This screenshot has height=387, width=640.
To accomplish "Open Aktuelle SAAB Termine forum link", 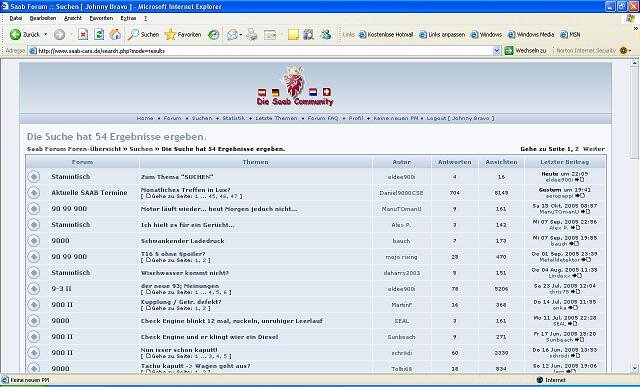I will tap(89, 193).
